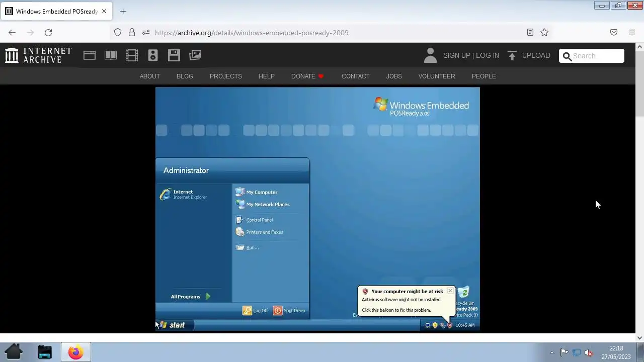Open the Software (floppy disk) icon
This screenshot has height=362, width=644.
point(174,55)
